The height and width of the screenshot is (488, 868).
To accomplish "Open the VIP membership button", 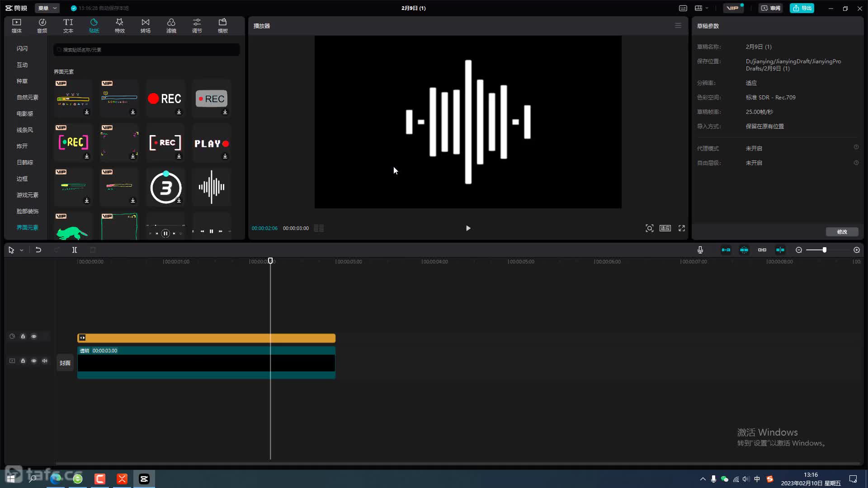I will pyautogui.click(x=733, y=8).
